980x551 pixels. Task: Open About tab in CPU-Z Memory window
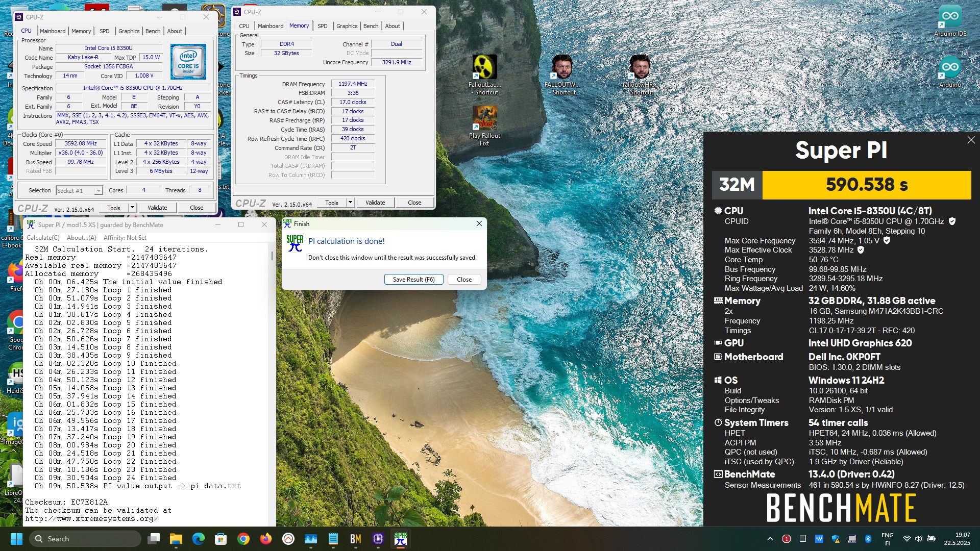(x=393, y=26)
